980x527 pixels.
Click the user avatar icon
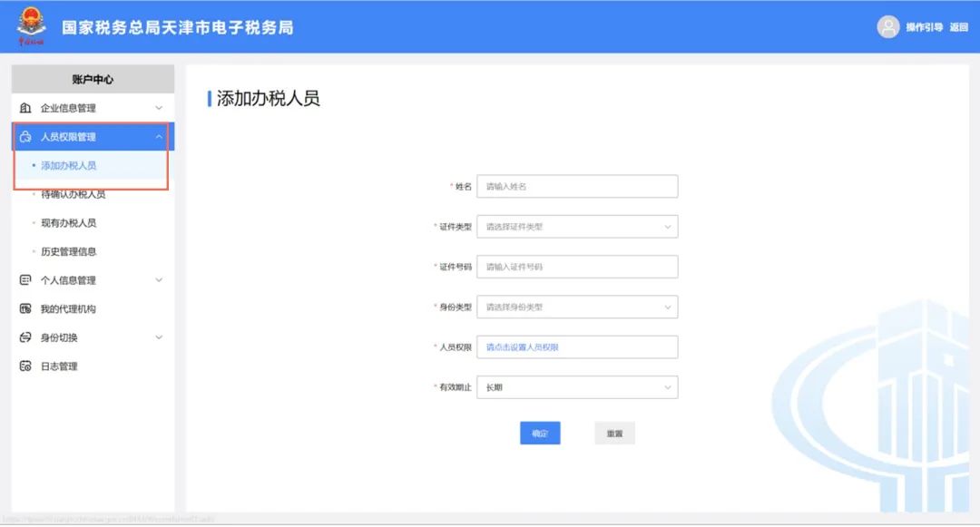click(x=887, y=27)
